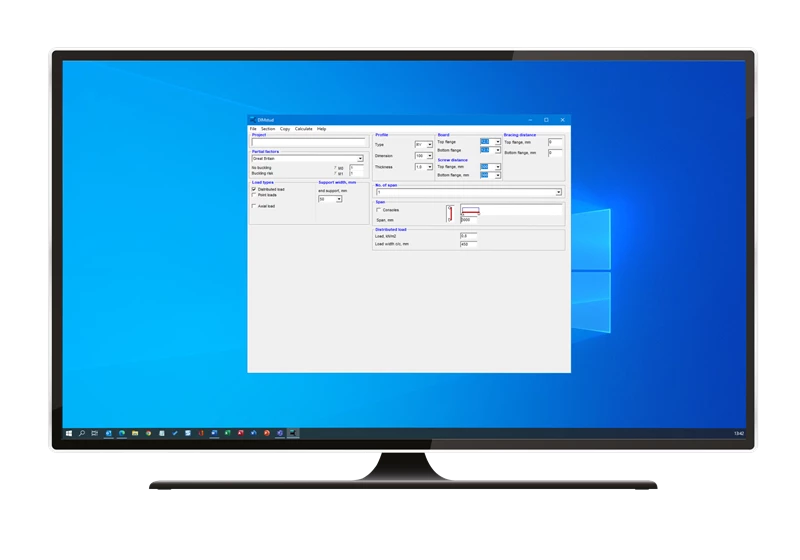This screenshot has width=800, height=560.
Task: Open File Explorer from the taskbar
Action: tap(135, 433)
